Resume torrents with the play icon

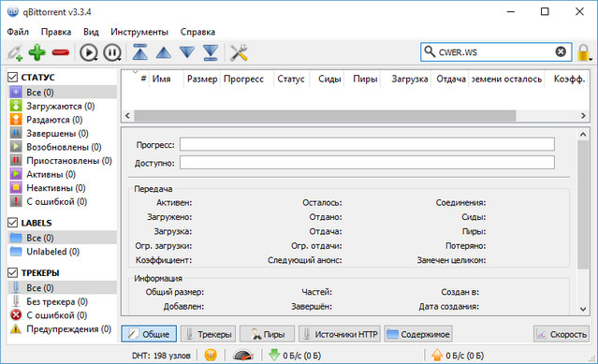89,52
